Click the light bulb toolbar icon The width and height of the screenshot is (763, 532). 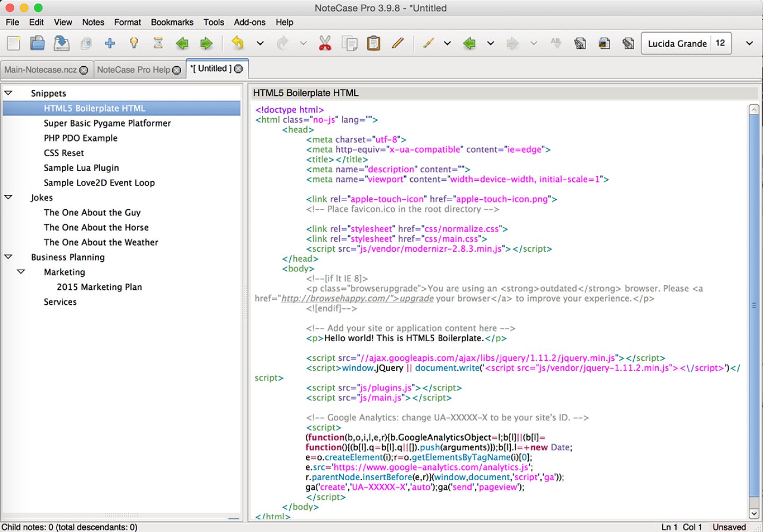tap(134, 43)
